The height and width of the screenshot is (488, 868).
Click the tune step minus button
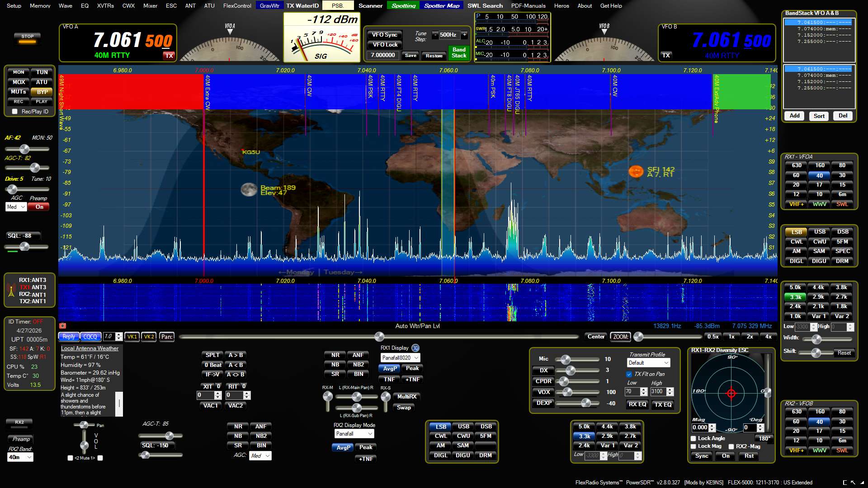coord(435,35)
